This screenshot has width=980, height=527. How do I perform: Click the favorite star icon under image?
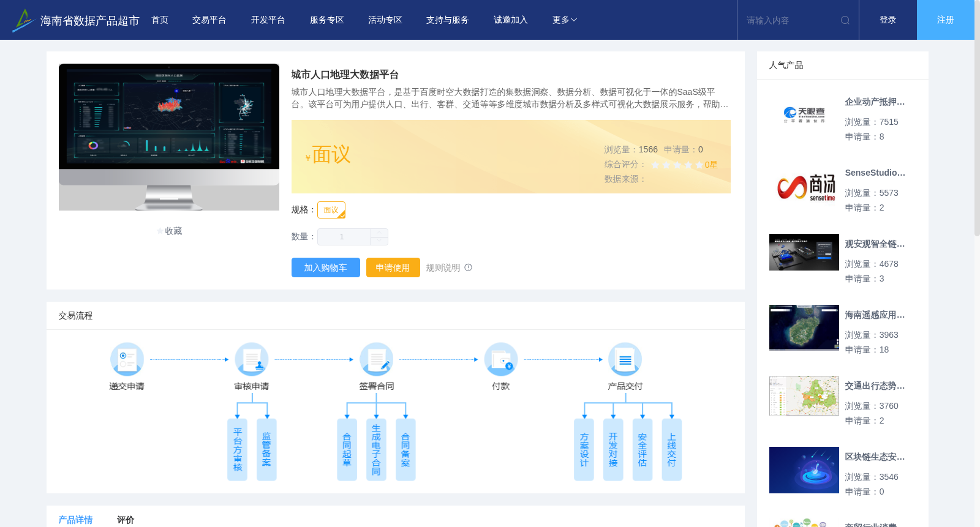tap(160, 231)
